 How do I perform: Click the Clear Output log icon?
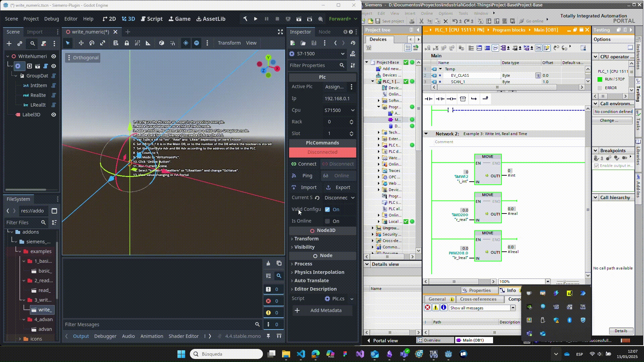pos(268,263)
